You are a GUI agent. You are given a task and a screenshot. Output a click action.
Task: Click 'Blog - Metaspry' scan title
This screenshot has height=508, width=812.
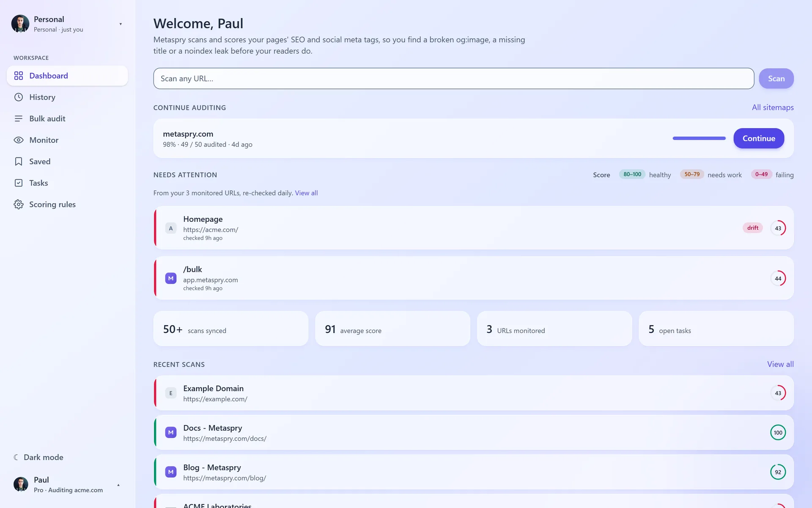[212, 467]
